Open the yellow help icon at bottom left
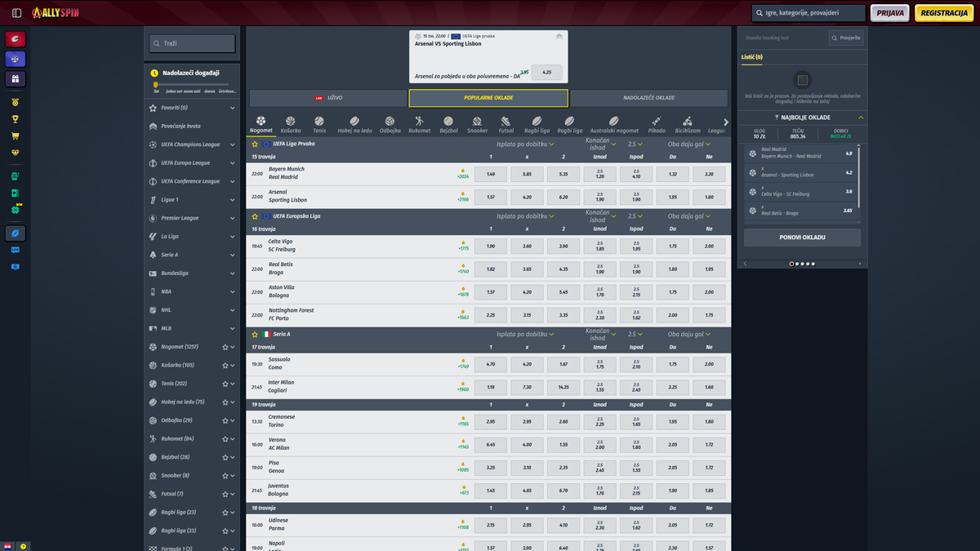 pos(23,546)
